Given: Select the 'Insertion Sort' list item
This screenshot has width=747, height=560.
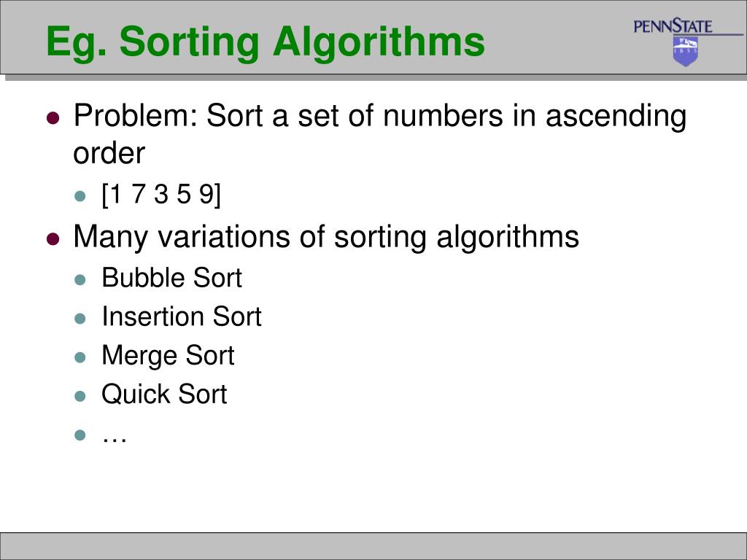Looking at the screenshot, I should [182, 316].
